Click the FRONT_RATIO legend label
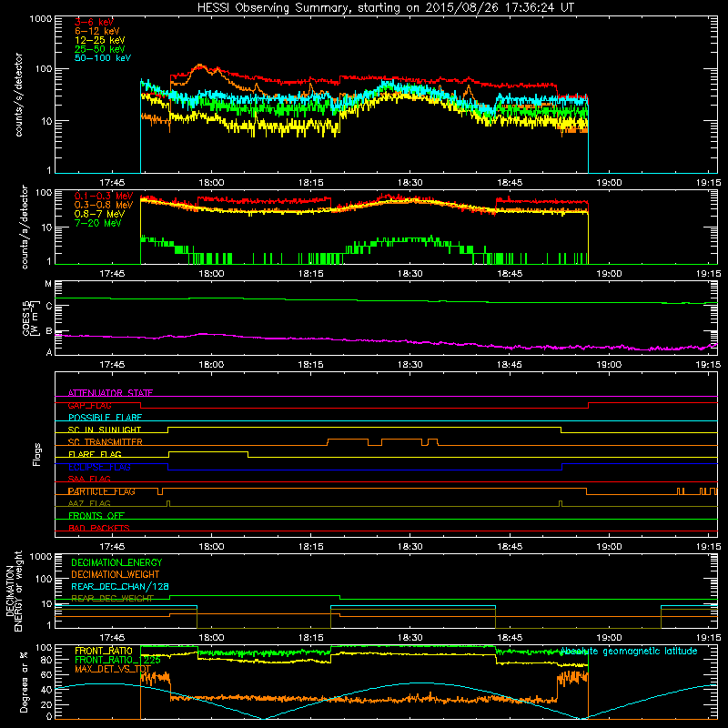The image size is (728, 728). coord(104,651)
